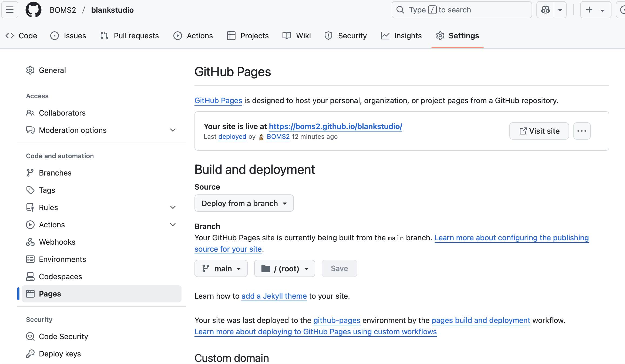The width and height of the screenshot is (625, 364).
Task: Open Deploy keys settings
Action: 102,354
